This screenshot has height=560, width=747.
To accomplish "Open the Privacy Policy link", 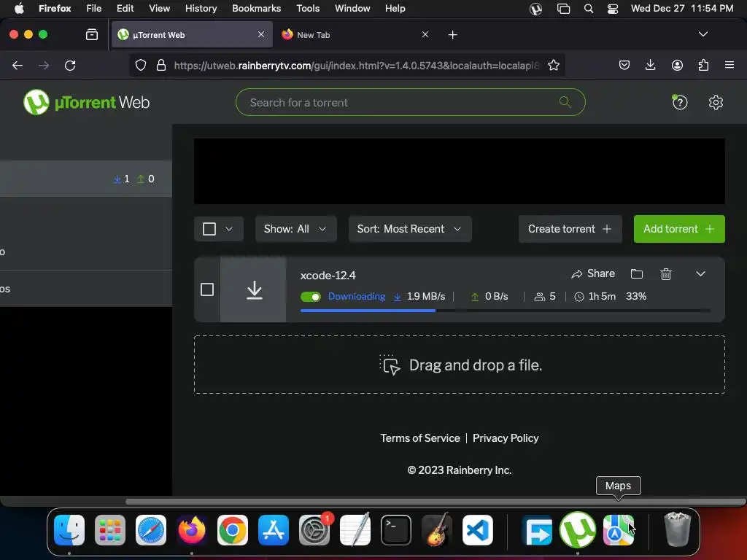I will point(506,438).
